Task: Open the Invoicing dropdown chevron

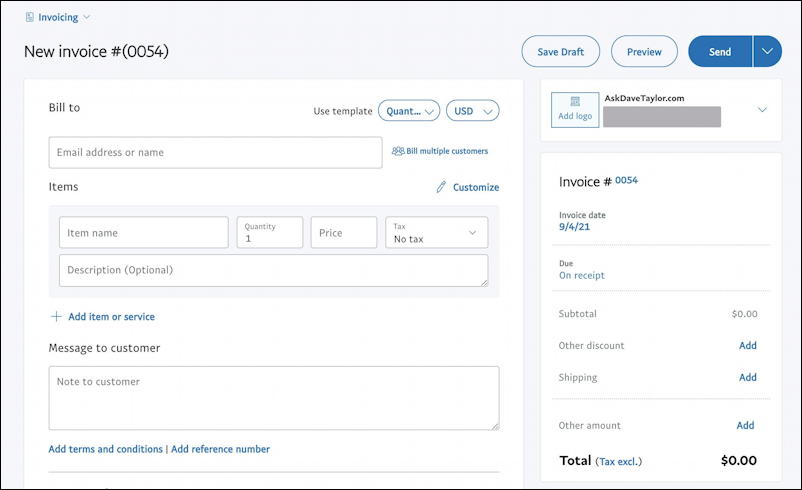Action: 86,17
